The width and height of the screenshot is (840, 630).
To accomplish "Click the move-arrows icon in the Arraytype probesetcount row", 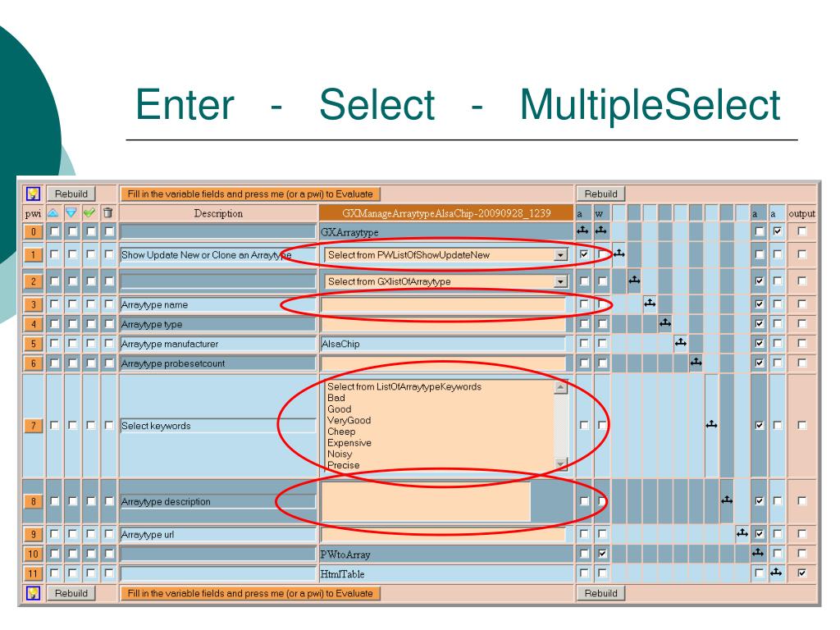I will click(x=696, y=362).
